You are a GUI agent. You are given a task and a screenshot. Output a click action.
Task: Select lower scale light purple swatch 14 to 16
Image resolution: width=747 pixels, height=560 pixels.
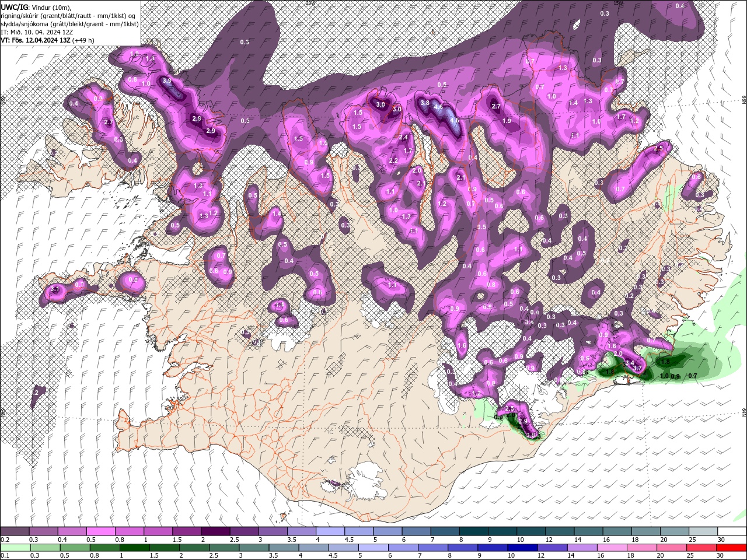coord(581,548)
